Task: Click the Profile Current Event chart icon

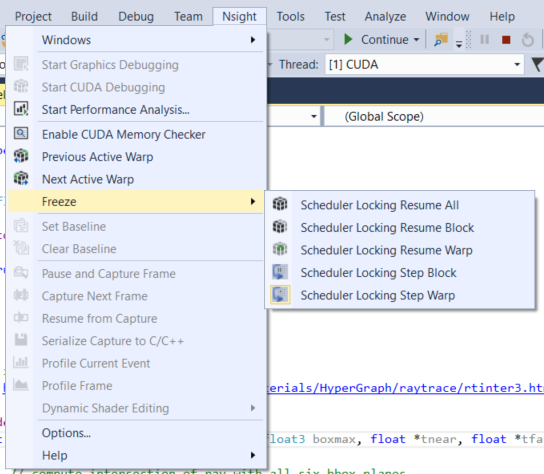Action: [21, 363]
